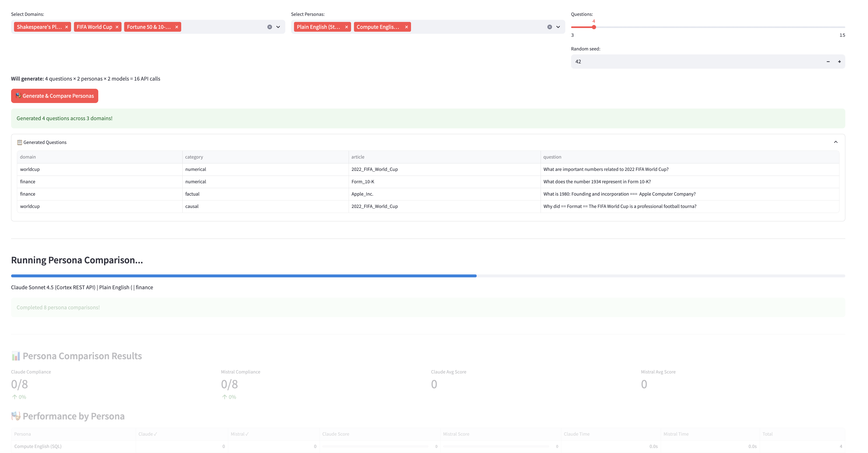Decrement the random seed with minus icon
868x453 pixels.
[828, 61]
